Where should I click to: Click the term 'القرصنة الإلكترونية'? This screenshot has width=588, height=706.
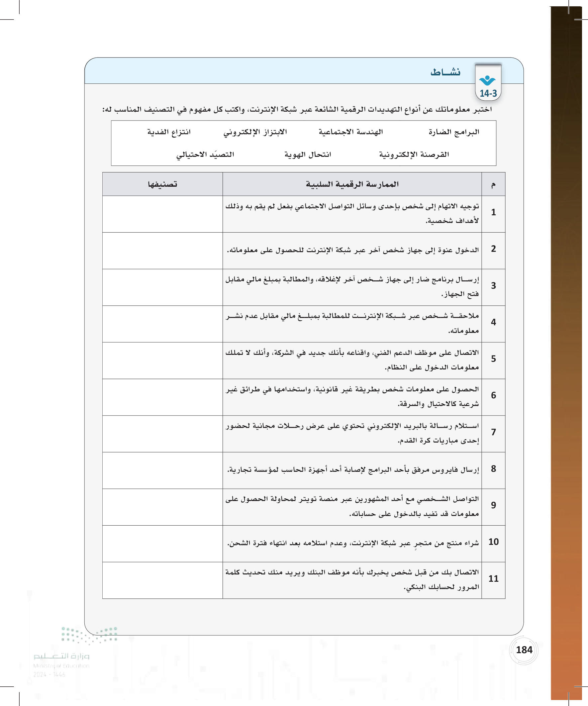point(414,154)
